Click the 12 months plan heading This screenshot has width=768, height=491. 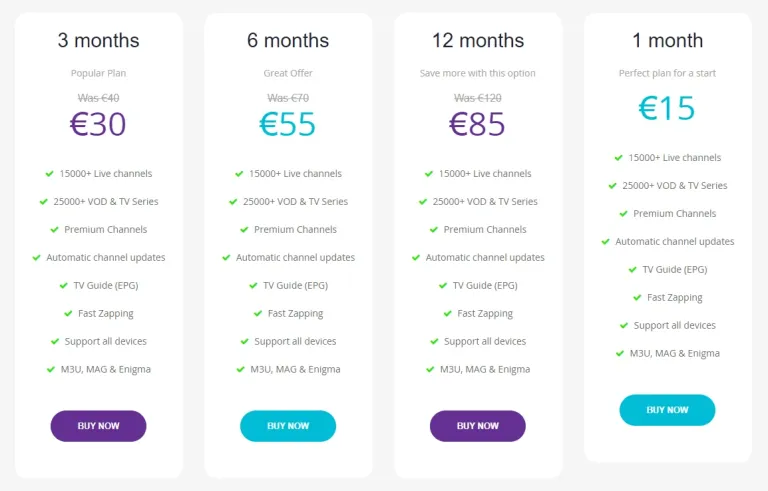point(478,40)
